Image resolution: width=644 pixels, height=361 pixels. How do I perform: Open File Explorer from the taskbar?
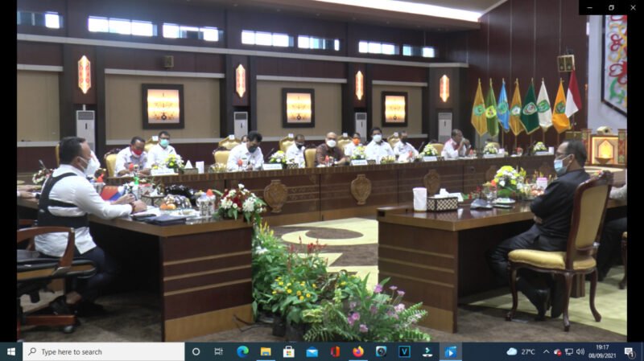tap(265, 351)
